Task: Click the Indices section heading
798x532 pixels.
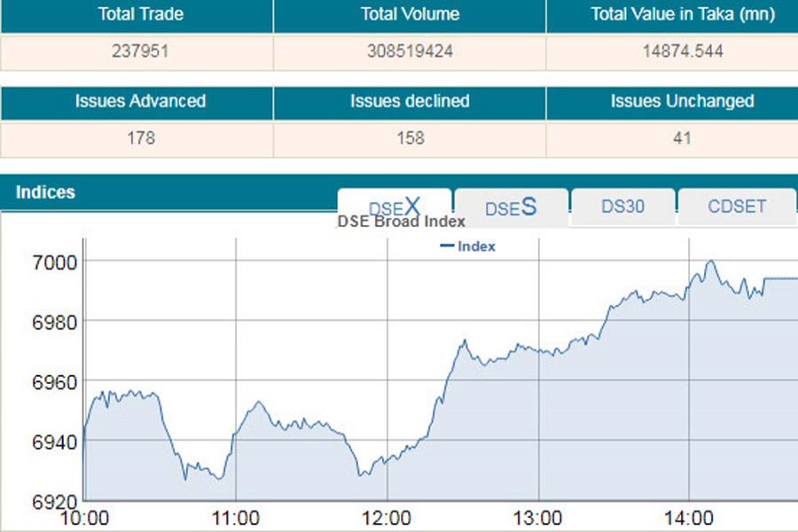Action: (x=45, y=192)
